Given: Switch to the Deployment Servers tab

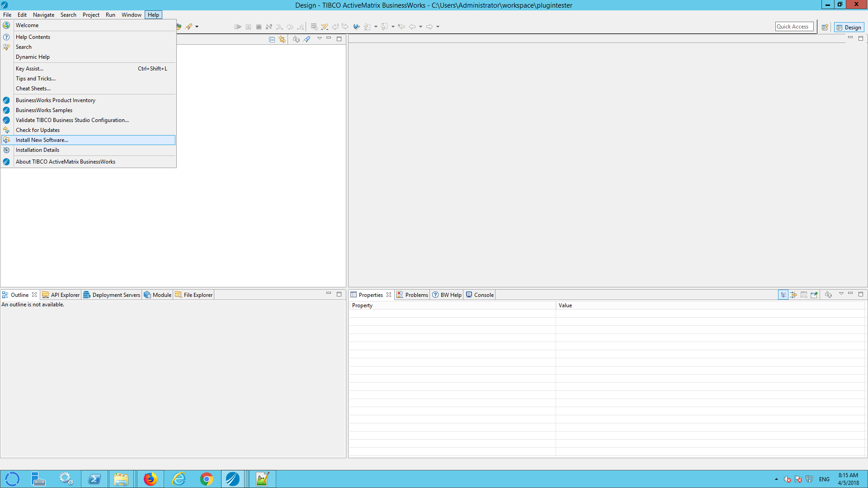Looking at the screenshot, I should coord(112,295).
